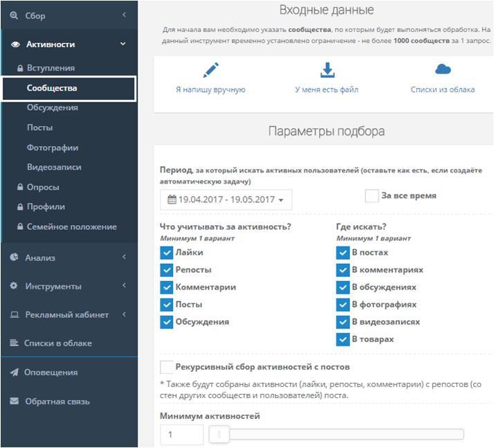Tick Рекурсивный сбор активностей с постов
494x448 pixels.
tap(166, 367)
